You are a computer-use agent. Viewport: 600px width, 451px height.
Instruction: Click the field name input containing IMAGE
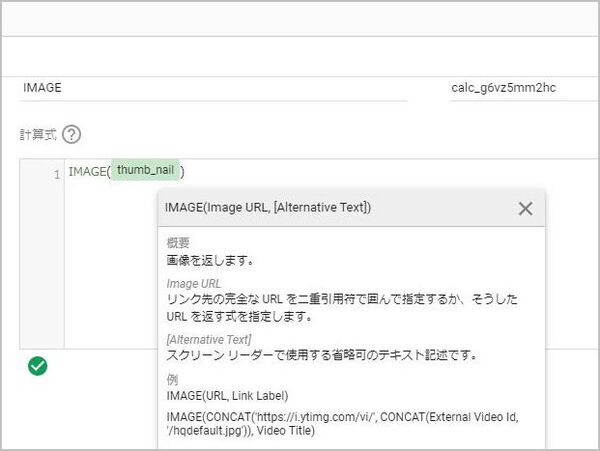pos(210,88)
